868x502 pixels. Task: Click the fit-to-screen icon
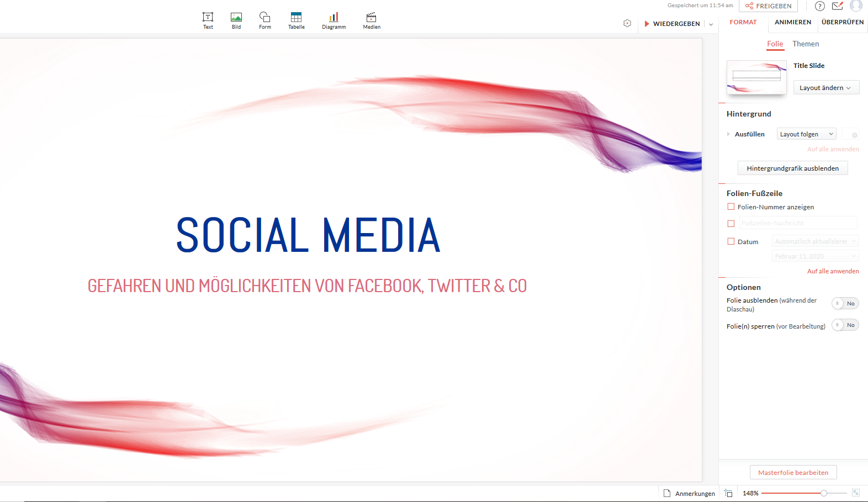[x=855, y=493]
